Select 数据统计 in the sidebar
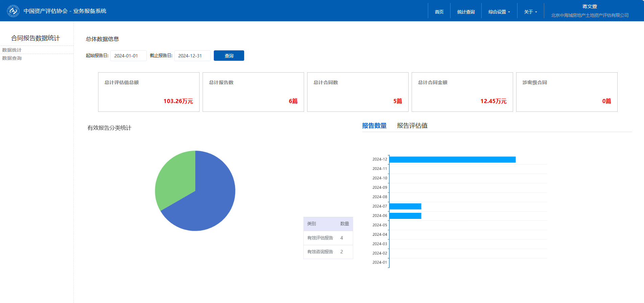The height and width of the screenshot is (303, 644). pos(12,50)
